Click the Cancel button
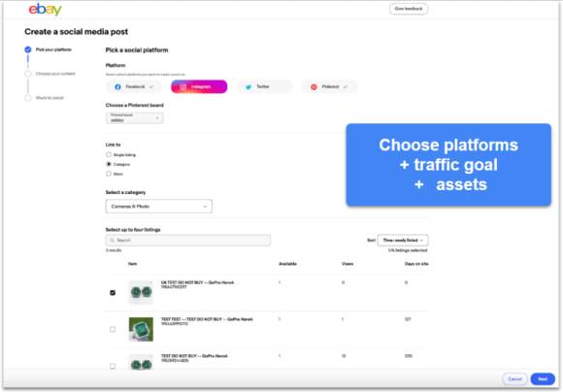This screenshot has width=563, height=392. [514, 379]
